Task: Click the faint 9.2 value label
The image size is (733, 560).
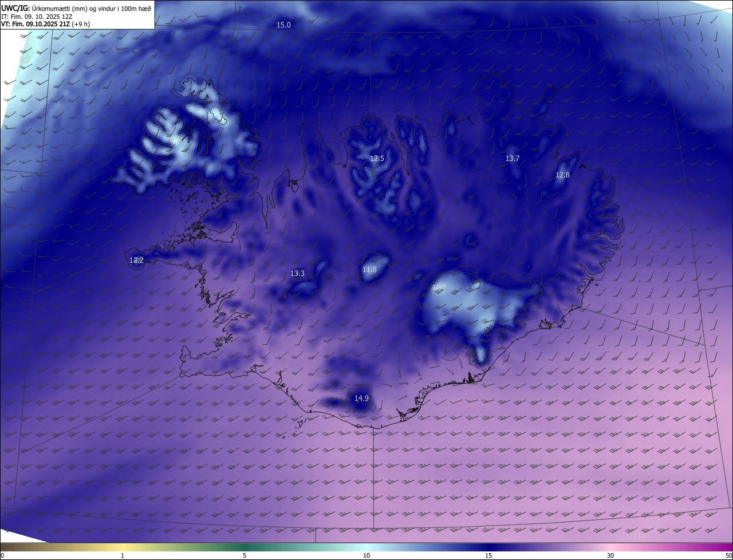Action: click(25, 60)
